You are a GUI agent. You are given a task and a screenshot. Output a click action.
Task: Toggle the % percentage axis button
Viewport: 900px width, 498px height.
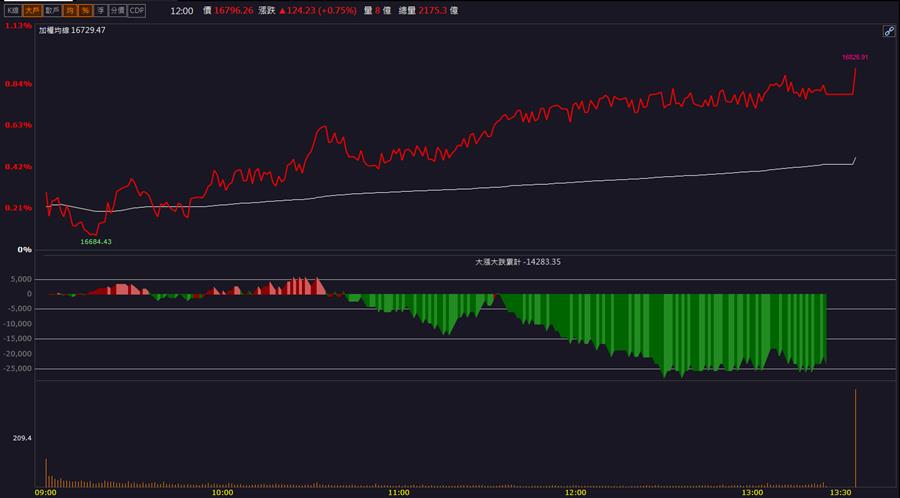click(x=85, y=10)
